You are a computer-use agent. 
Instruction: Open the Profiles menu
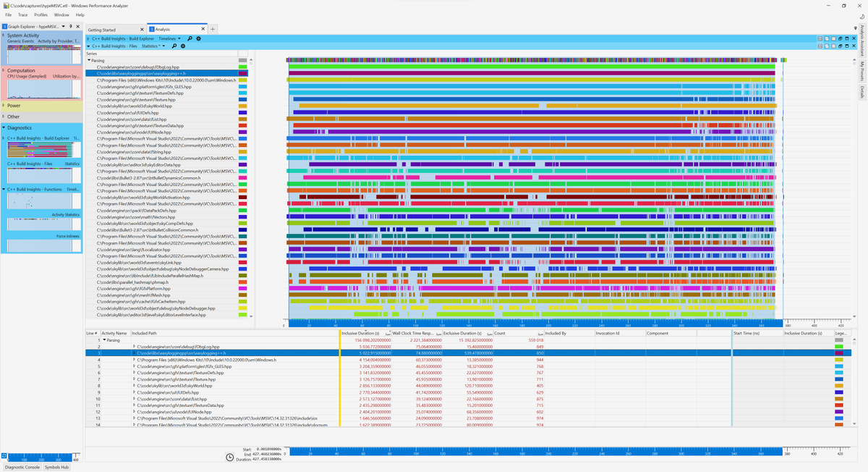coord(41,14)
